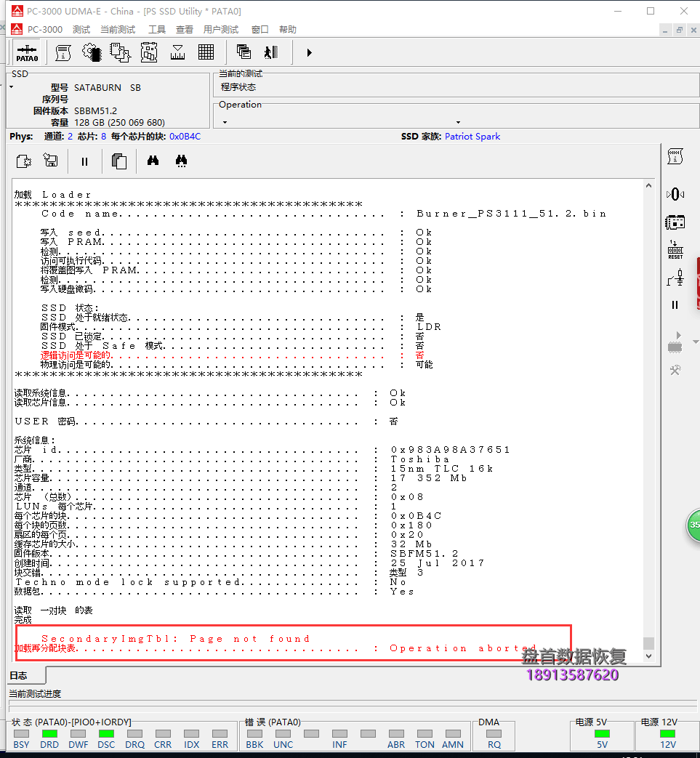Screen dimensions: 700x758
Task: Click the crossed tools icon on right sidebar
Action: click(675, 371)
